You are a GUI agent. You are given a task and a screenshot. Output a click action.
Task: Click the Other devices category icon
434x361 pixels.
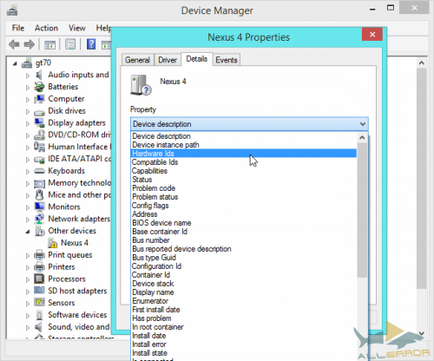click(x=39, y=231)
